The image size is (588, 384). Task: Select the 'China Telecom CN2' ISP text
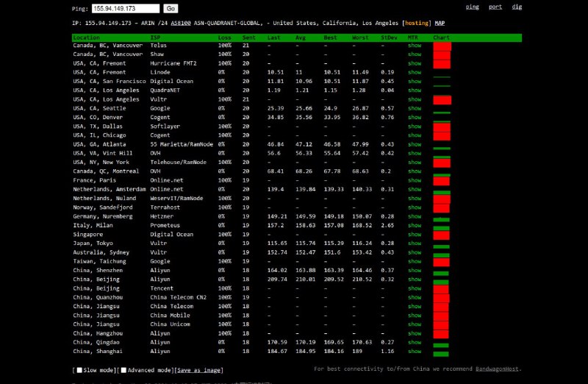(178, 298)
